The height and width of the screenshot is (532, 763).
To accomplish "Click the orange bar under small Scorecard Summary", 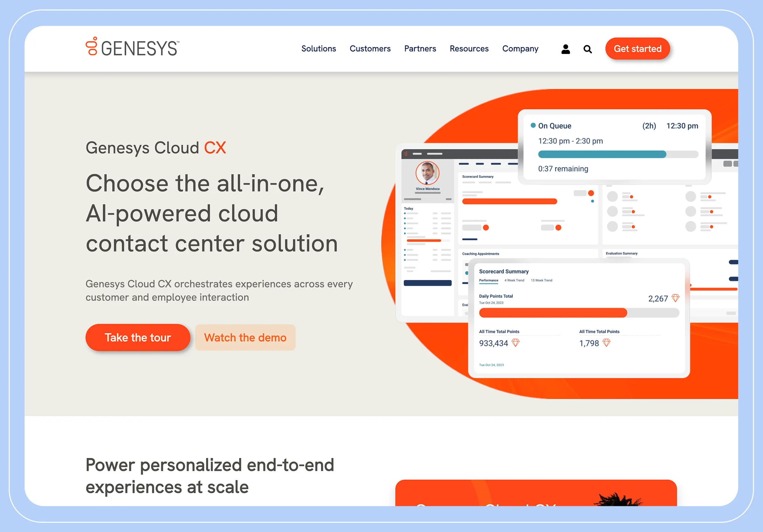I will coord(509,201).
